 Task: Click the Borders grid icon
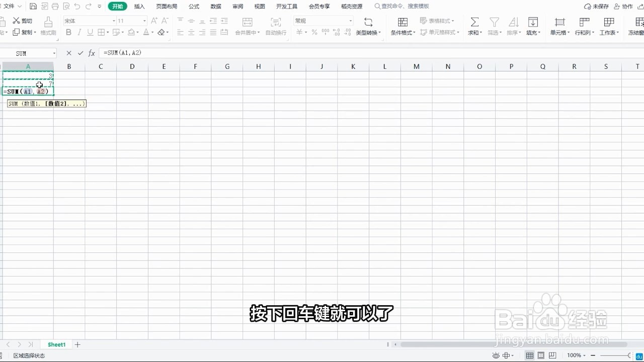pyautogui.click(x=101, y=32)
